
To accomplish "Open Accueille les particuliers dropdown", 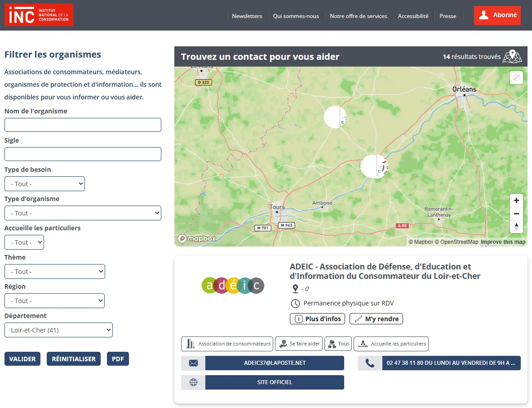I will click(x=24, y=242).
